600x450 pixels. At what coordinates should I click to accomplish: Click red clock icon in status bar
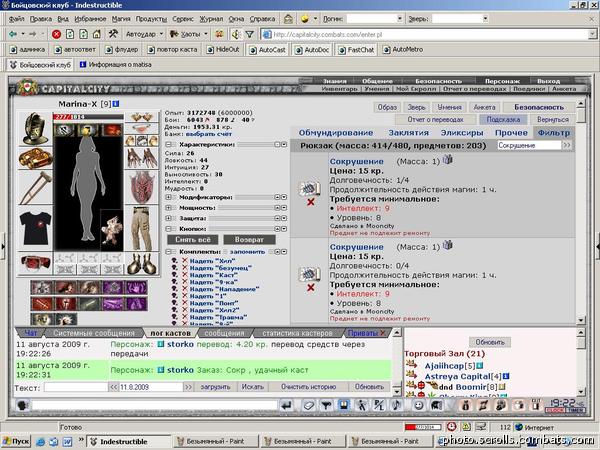tap(452, 427)
